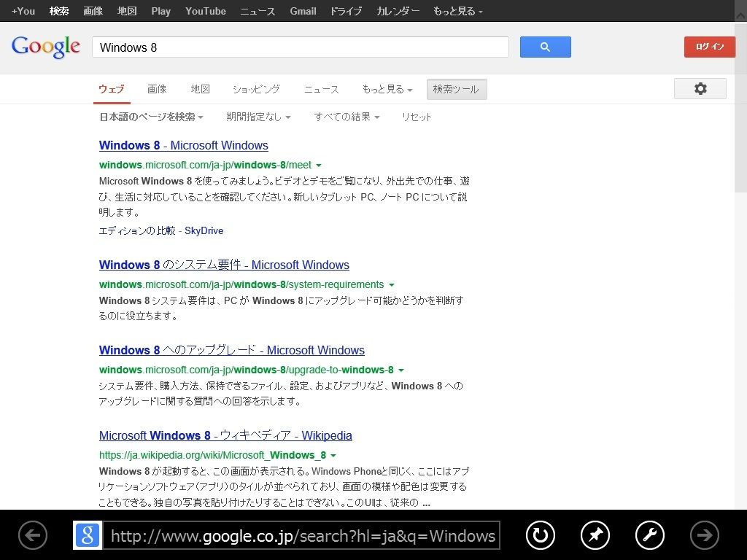Open the Windows 8 - Microsoft Windows result

pyautogui.click(x=183, y=145)
